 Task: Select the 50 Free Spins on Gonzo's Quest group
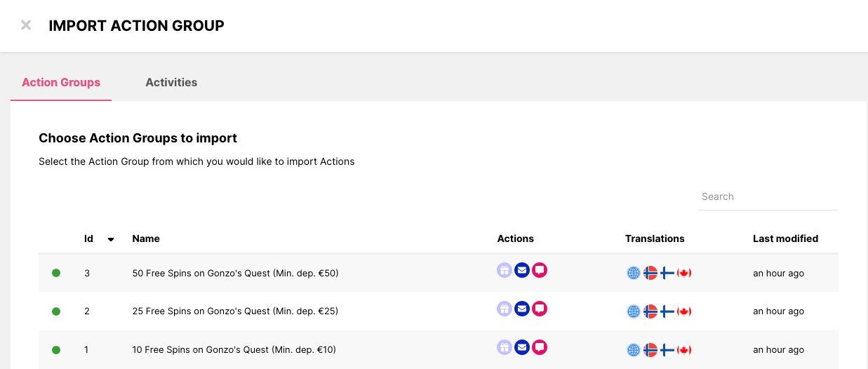pyautogui.click(x=235, y=273)
